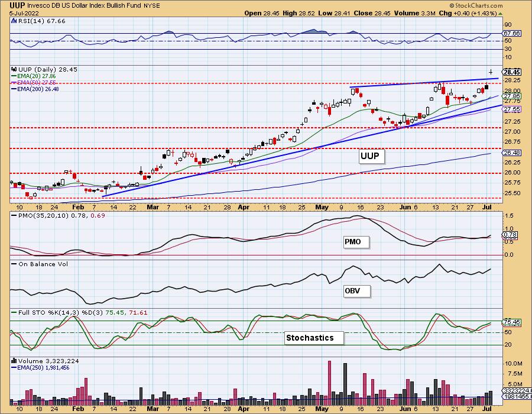This screenshot has height=414, width=532.
Task: Click the On Balance Vol label
Action: point(40,264)
